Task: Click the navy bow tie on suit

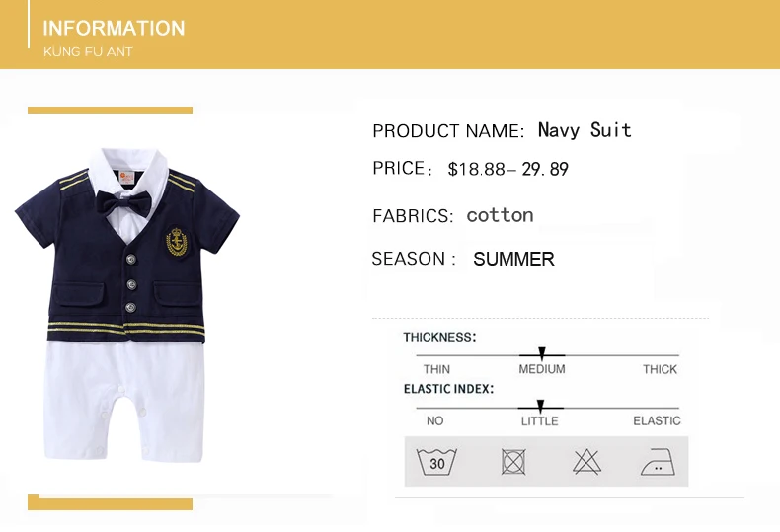Action: [123, 203]
